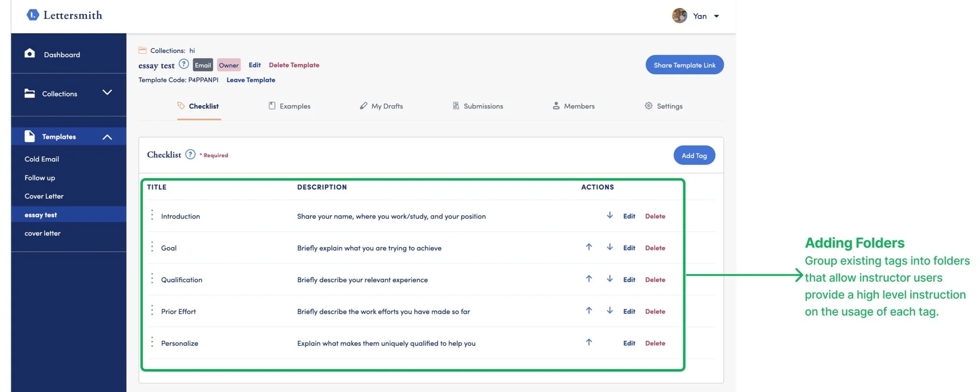Open the help icon beside essay test
Image resolution: width=980 pixels, height=392 pixels.
184,64
